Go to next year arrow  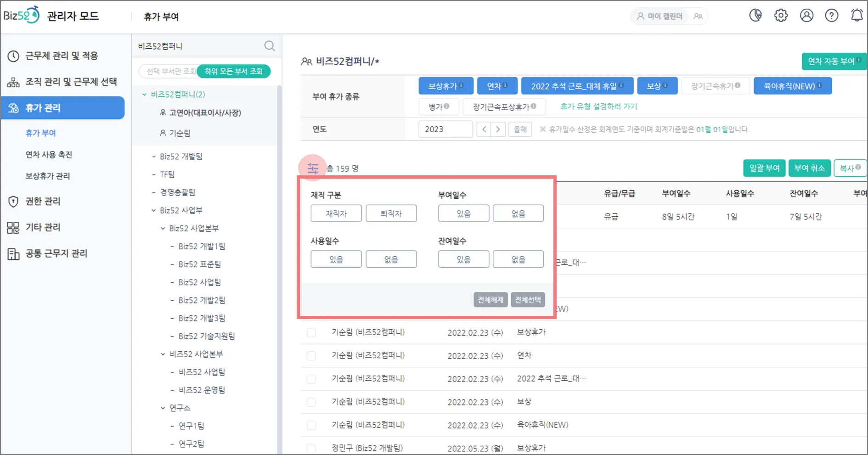[498, 129]
